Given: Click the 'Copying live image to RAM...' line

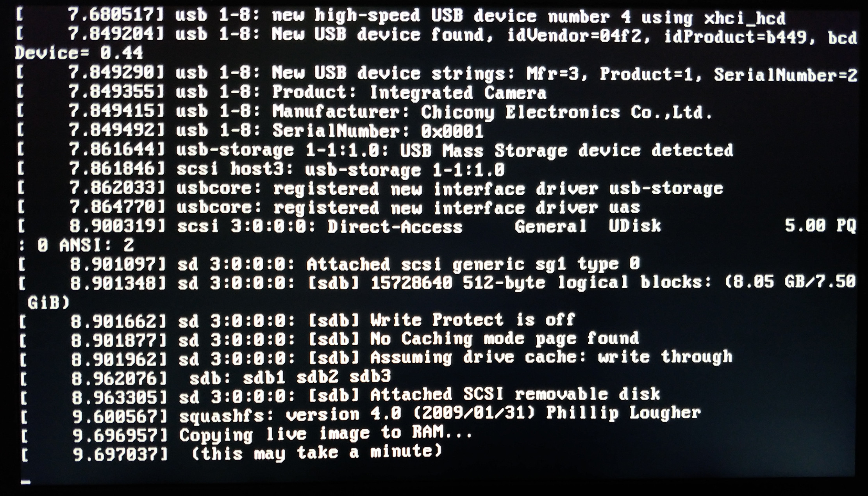Looking at the screenshot, I should [247, 434].
